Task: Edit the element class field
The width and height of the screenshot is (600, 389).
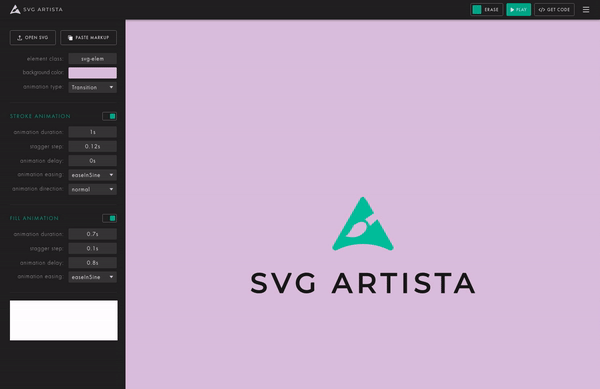Action: 93,59
